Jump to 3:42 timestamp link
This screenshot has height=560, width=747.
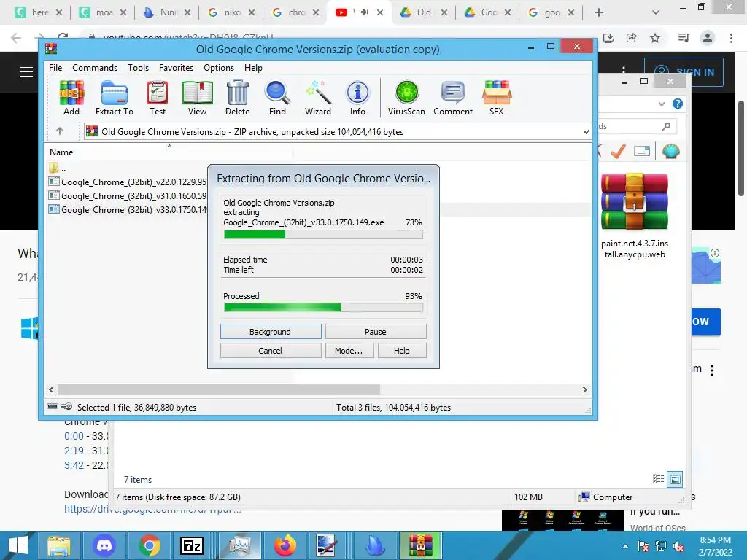pos(74,465)
